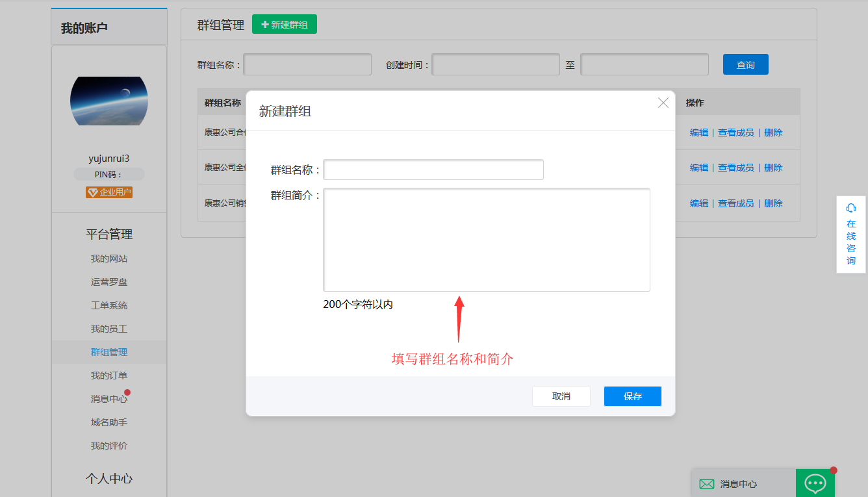The width and height of the screenshot is (868, 497).
Task: Go to 工单系统 in sidebar
Action: click(x=109, y=305)
